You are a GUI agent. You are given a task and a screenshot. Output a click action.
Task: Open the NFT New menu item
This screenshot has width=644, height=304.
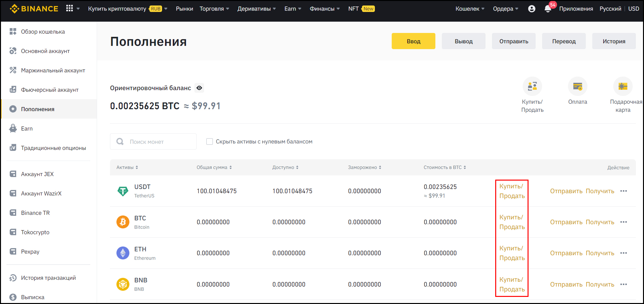pos(361,9)
